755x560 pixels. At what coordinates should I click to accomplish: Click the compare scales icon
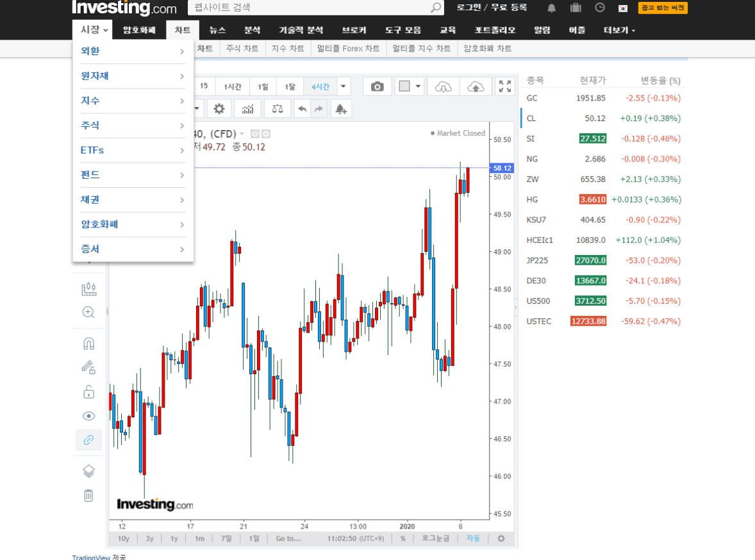pos(278,109)
